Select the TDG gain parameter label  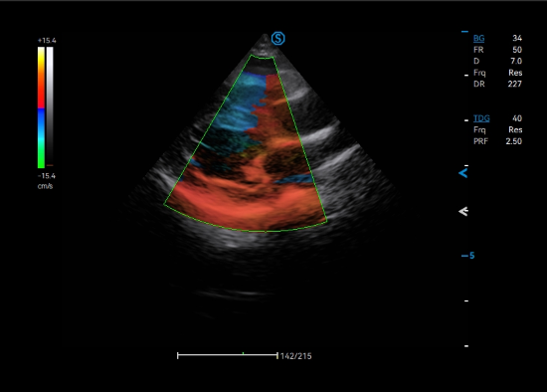(x=481, y=118)
